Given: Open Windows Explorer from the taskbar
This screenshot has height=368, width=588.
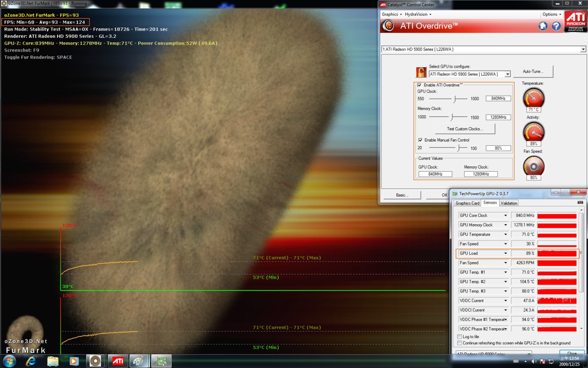Looking at the screenshot, I should click(53, 361).
